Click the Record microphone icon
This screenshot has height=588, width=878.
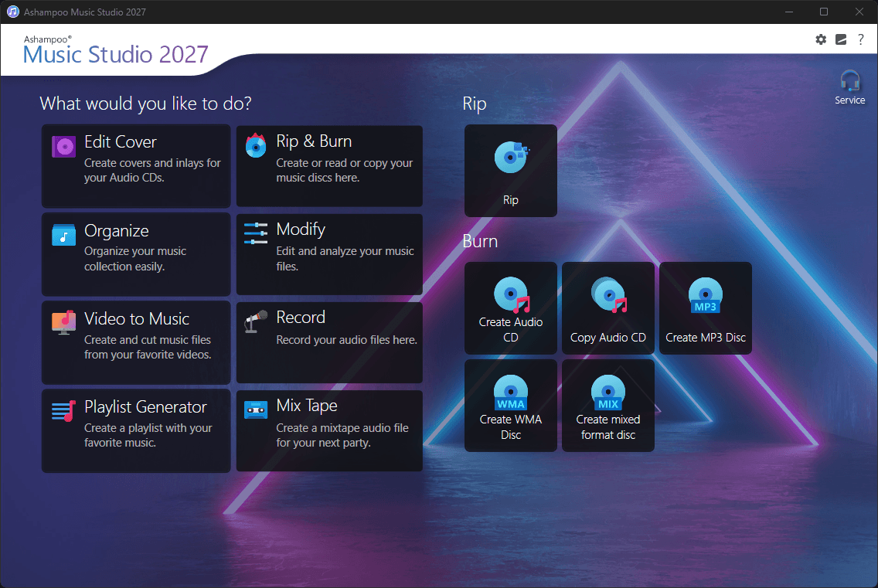[255, 321]
